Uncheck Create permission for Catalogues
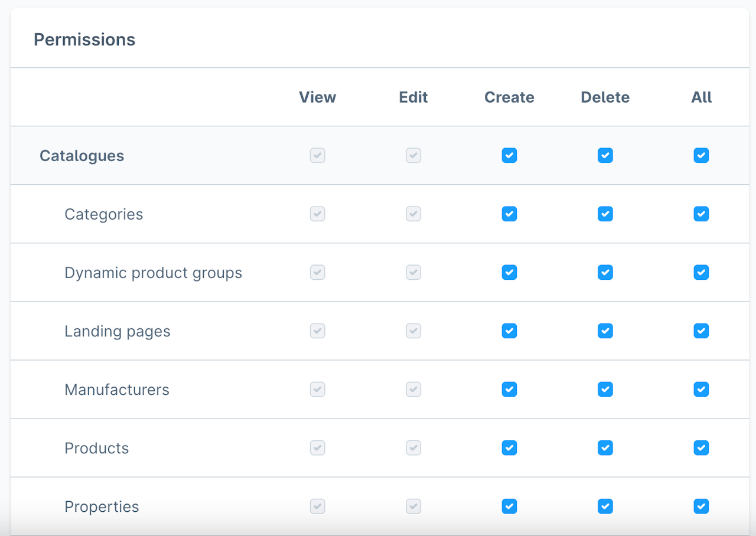756x536 pixels. click(x=509, y=155)
